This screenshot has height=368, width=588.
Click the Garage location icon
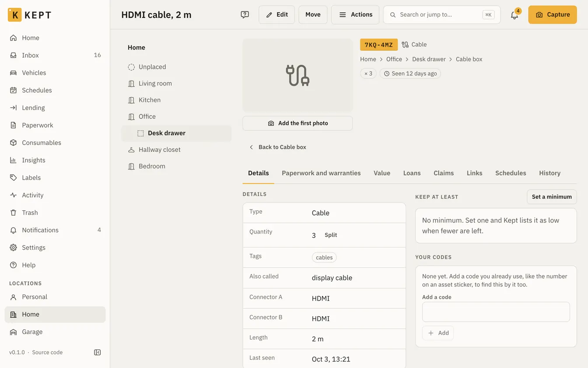click(14, 332)
